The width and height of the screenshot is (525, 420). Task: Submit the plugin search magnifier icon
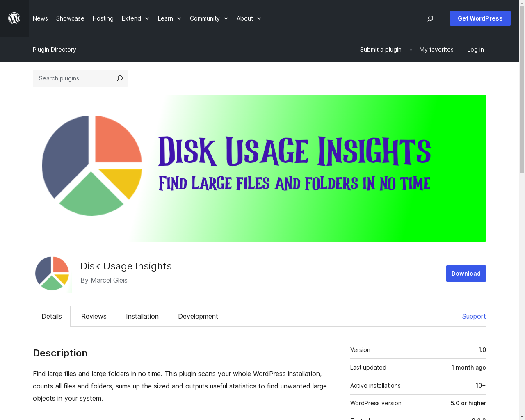120,78
